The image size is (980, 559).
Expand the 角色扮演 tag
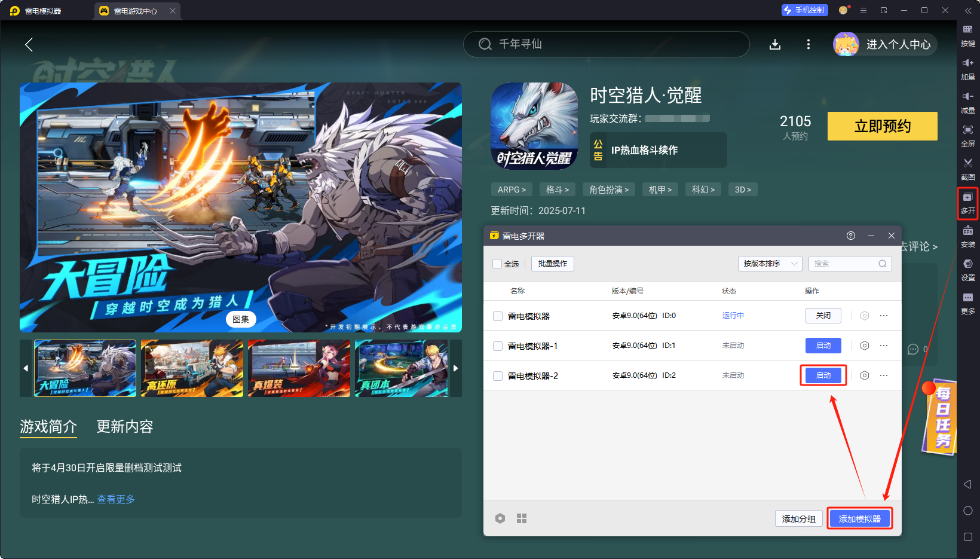(609, 190)
